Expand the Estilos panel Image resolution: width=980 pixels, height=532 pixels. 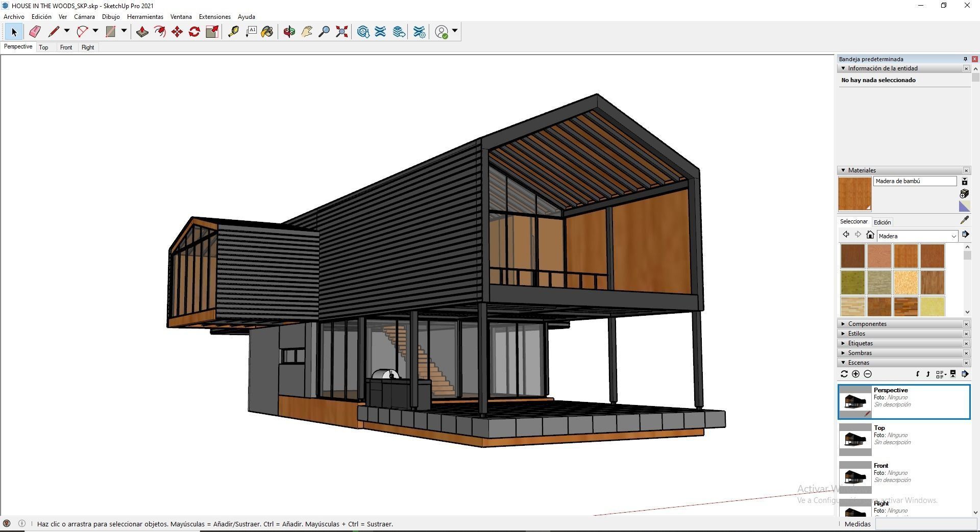(x=904, y=334)
